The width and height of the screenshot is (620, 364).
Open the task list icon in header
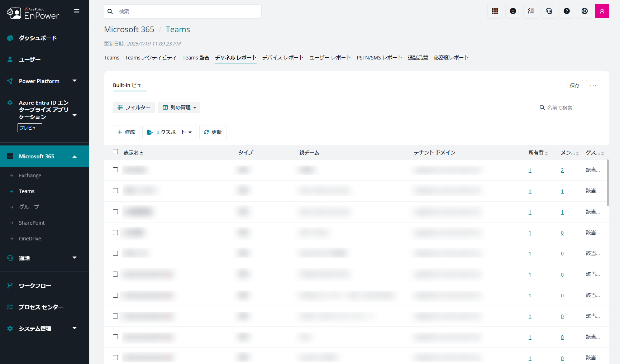[x=531, y=11]
